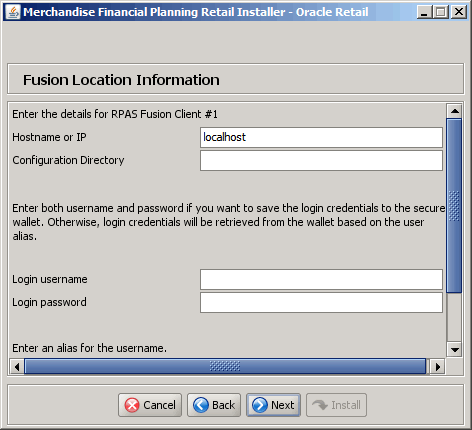Cancel the installation
The width and height of the screenshot is (472, 430).
pos(150,405)
